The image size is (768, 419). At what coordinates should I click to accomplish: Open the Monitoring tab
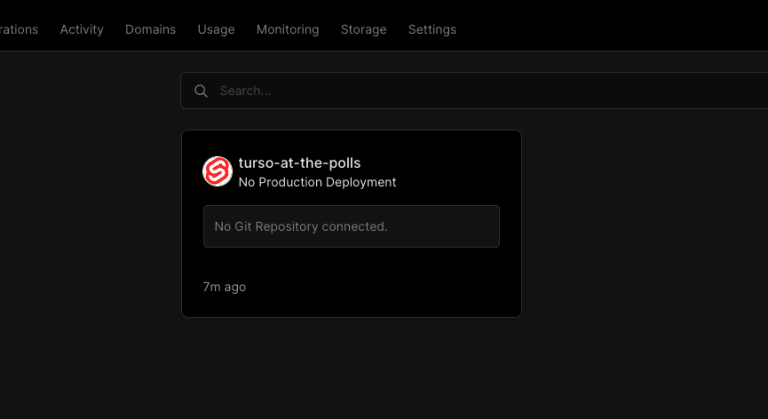pyautogui.click(x=288, y=29)
